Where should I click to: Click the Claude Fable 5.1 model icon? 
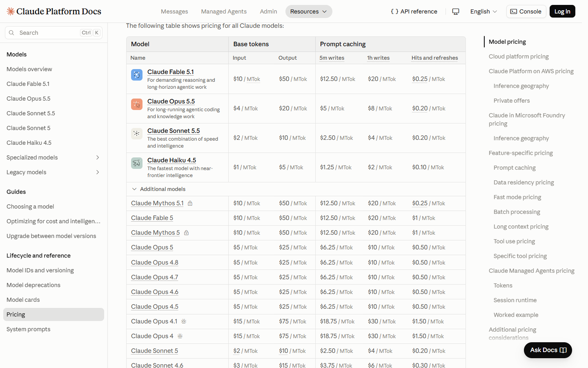(137, 75)
